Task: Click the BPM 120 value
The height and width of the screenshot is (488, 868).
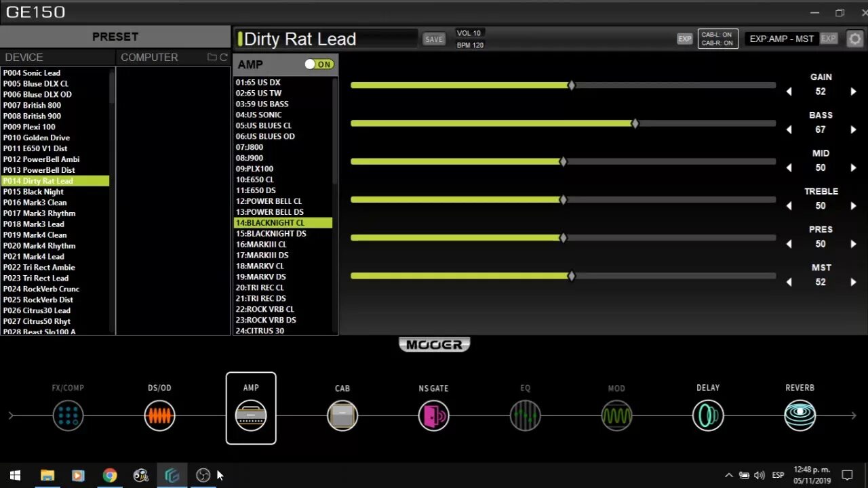Action: 470,45
